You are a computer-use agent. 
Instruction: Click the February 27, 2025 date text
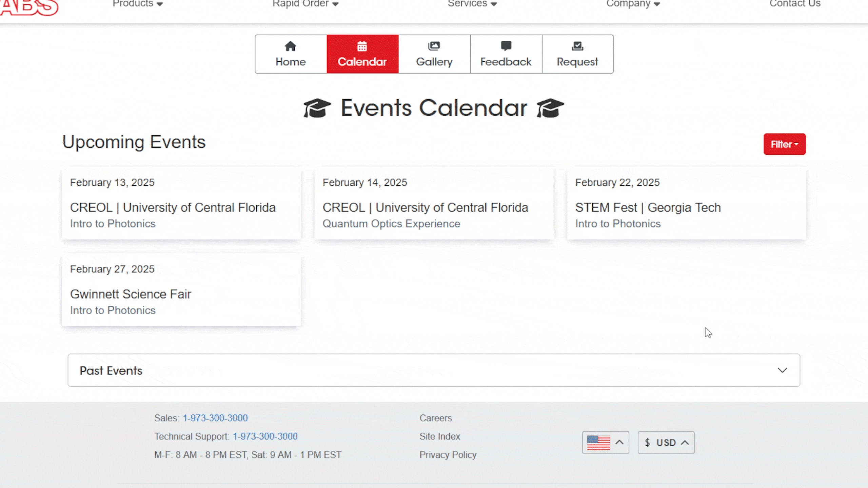pyautogui.click(x=112, y=269)
